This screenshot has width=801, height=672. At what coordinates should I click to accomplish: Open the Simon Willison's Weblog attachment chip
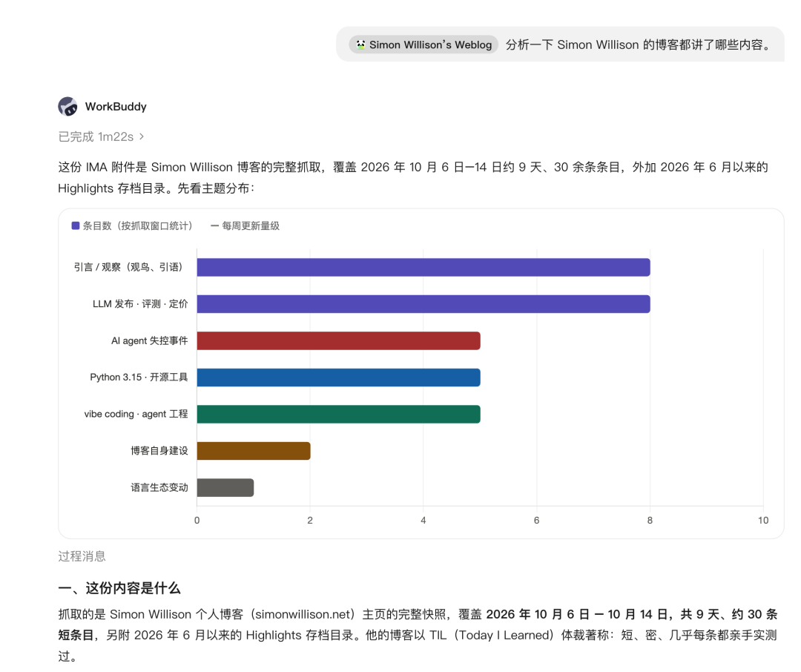[423, 45]
